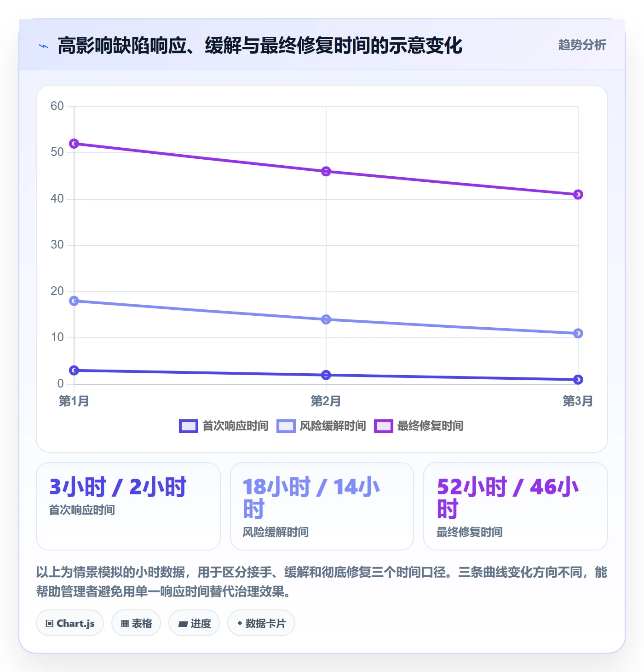Viewport: 644px width, 672px height.
Task: Click the 趋势分析 label in the header
Action: [x=582, y=45]
